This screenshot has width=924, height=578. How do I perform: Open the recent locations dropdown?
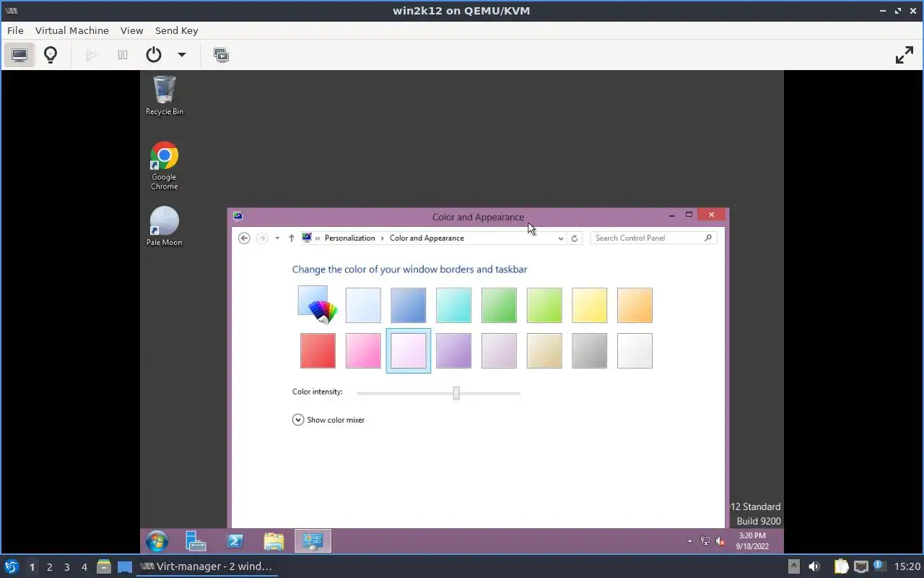coord(277,238)
